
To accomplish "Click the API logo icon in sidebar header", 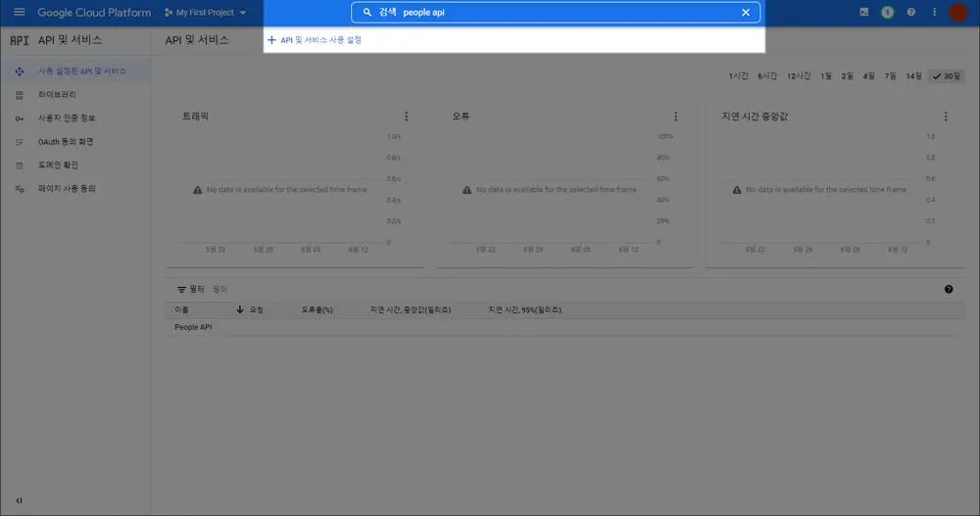I will (x=20, y=40).
